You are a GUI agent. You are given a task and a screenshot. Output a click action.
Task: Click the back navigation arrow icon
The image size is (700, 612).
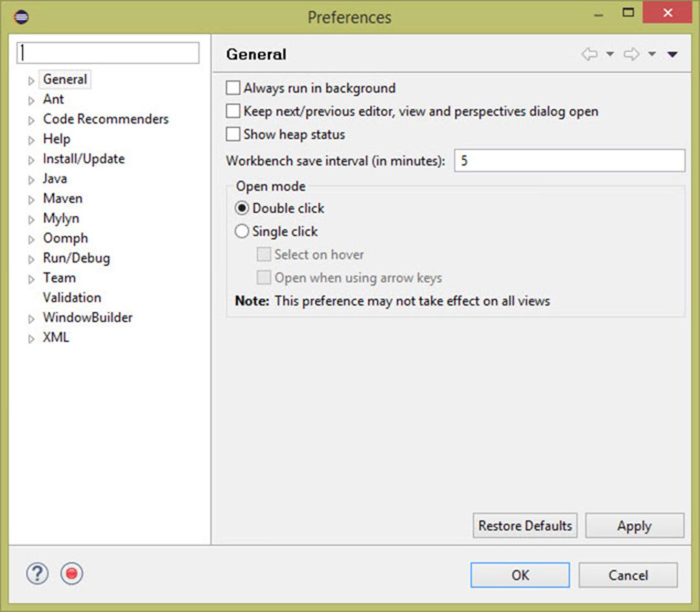pos(590,54)
